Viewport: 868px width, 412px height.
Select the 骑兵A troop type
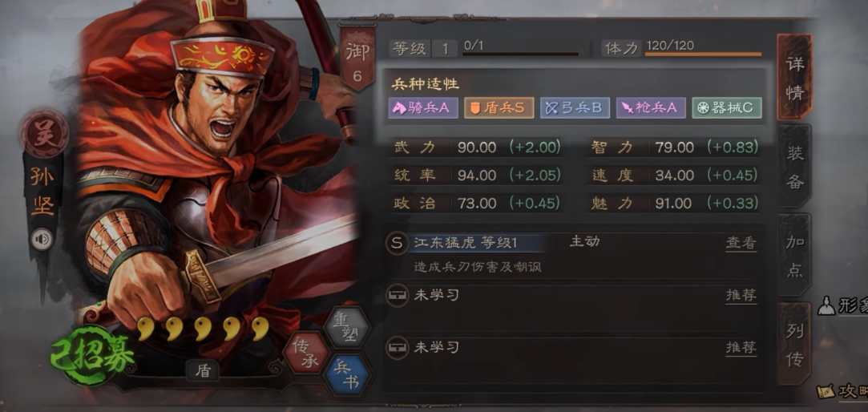tap(423, 108)
